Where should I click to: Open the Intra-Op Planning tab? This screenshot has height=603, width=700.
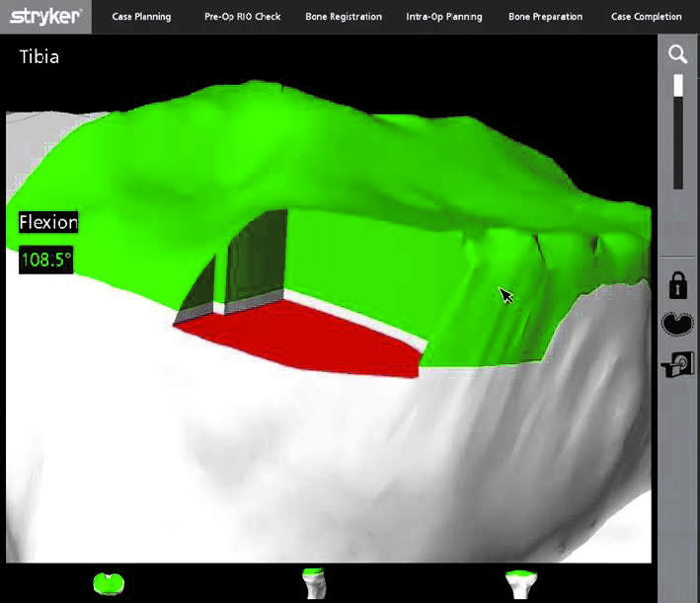click(x=444, y=17)
